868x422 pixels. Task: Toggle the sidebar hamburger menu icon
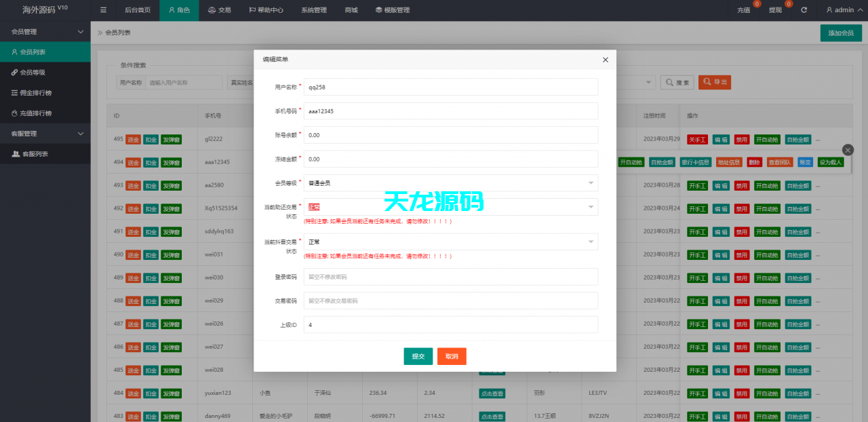103,9
